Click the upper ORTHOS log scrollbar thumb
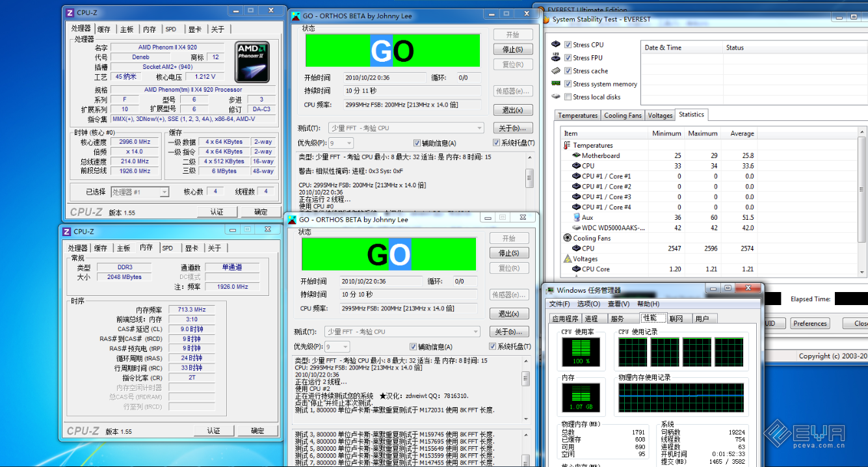Image resolution: width=868 pixels, height=467 pixels. tap(529, 178)
